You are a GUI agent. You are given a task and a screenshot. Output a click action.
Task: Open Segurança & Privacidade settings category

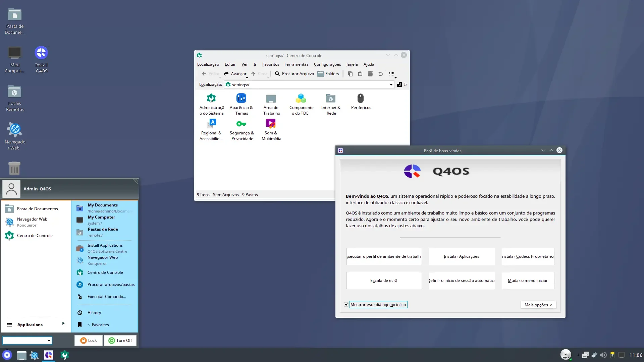(241, 130)
